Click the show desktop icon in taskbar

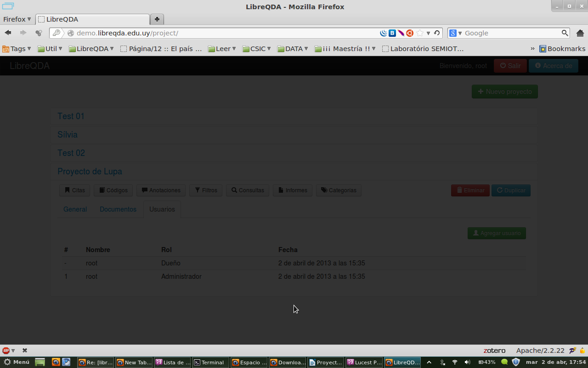[40, 362]
